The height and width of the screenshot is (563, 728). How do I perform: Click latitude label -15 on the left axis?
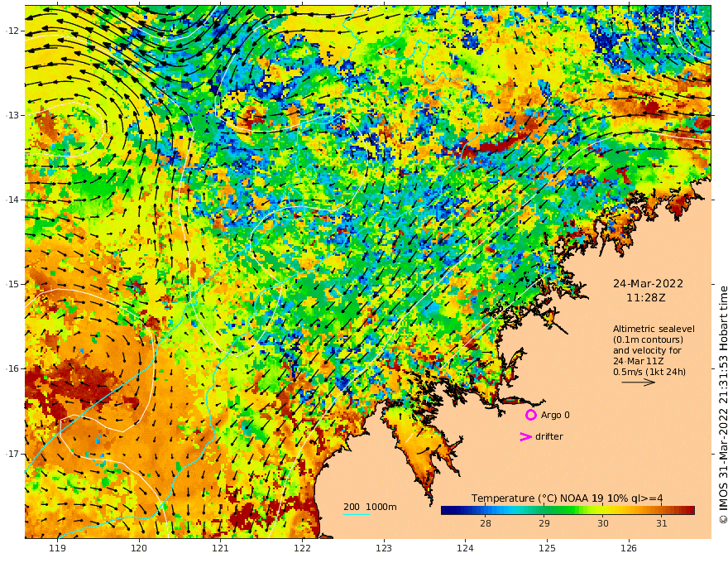12,284
